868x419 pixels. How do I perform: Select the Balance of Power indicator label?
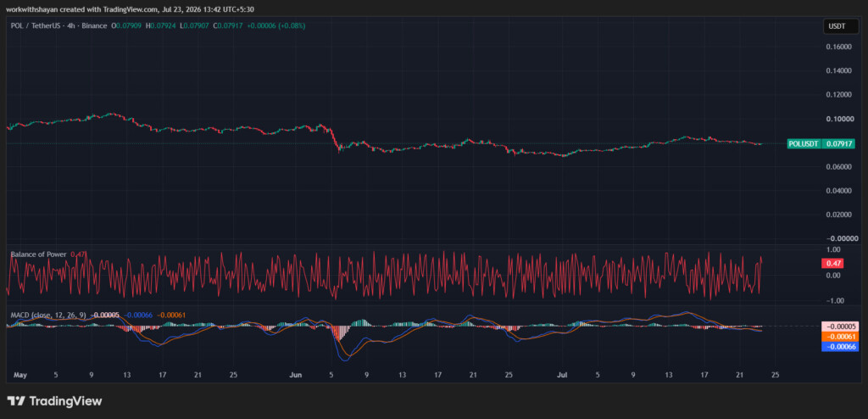coord(38,254)
